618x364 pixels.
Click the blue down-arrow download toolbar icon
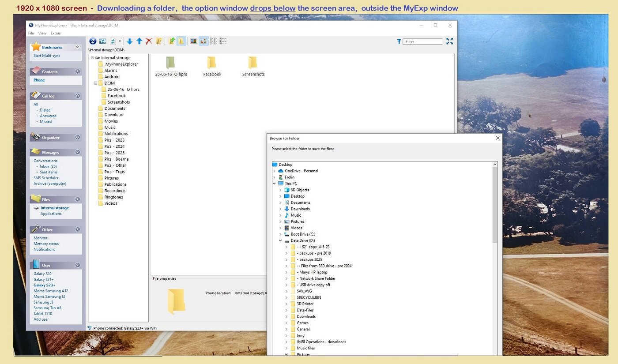(x=129, y=41)
